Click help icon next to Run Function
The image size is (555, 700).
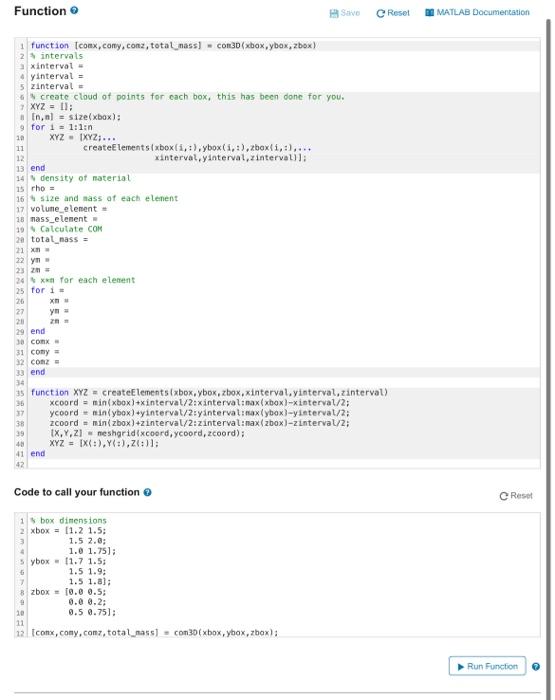536,667
